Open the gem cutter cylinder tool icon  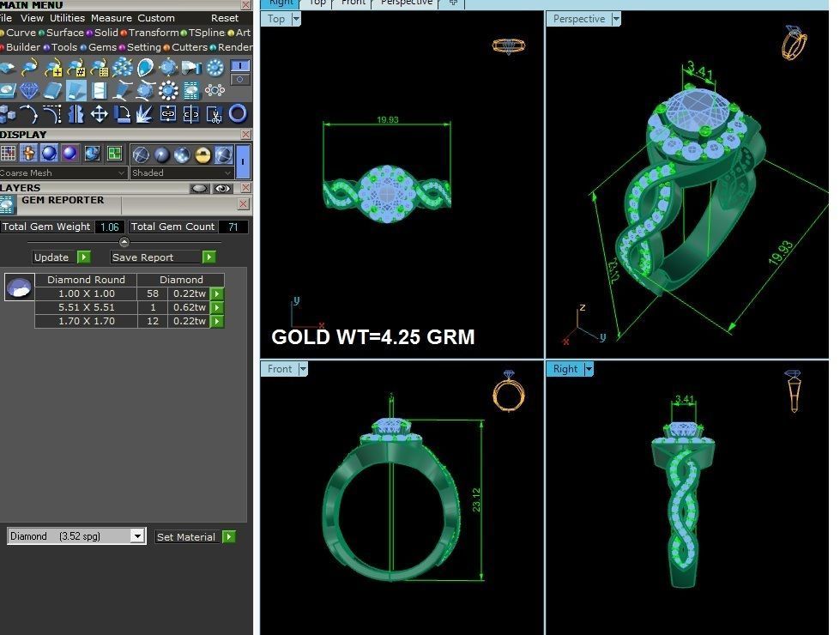click(191, 68)
